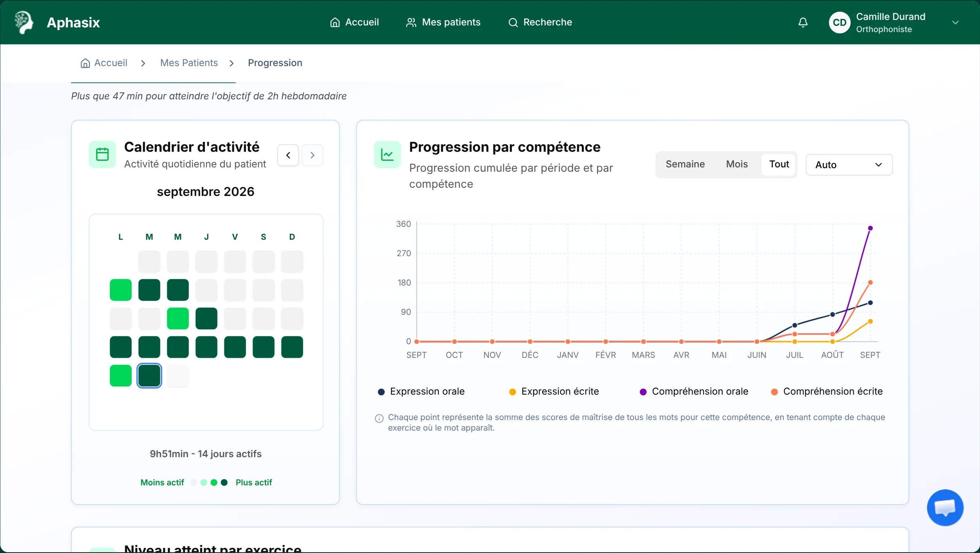Image resolution: width=980 pixels, height=553 pixels.
Task: Open Accueil in the top navigation
Action: tap(354, 22)
